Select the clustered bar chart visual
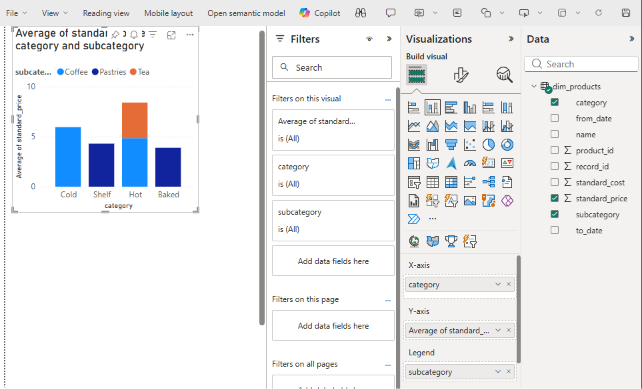Viewport: 642px width, 389px height. (451, 108)
